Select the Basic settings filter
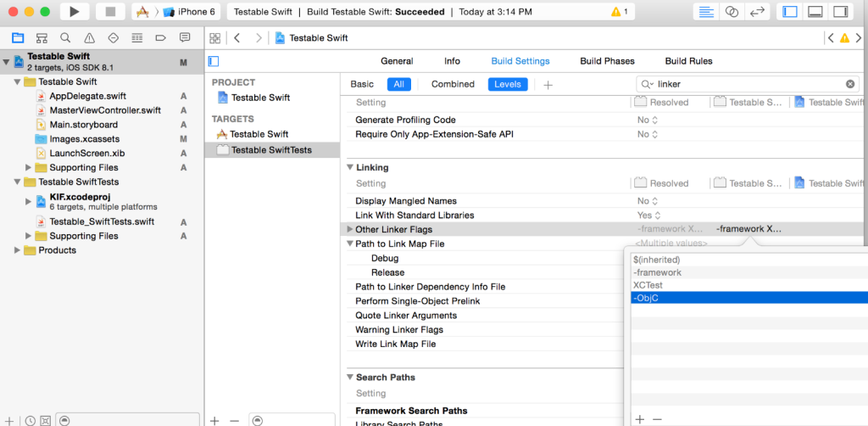The width and height of the screenshot is (868, 426). 362,84
